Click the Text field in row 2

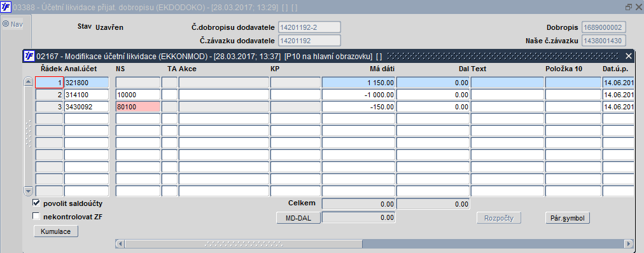coord(508,95)
